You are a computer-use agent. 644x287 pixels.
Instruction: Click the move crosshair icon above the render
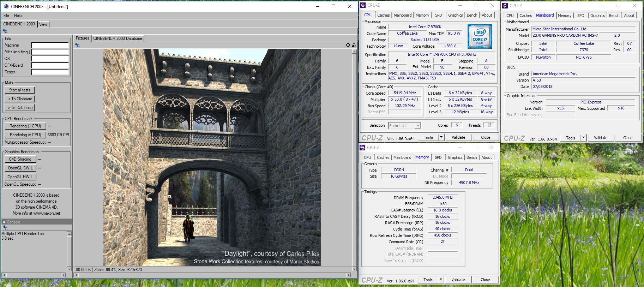[x=348, y=45]
